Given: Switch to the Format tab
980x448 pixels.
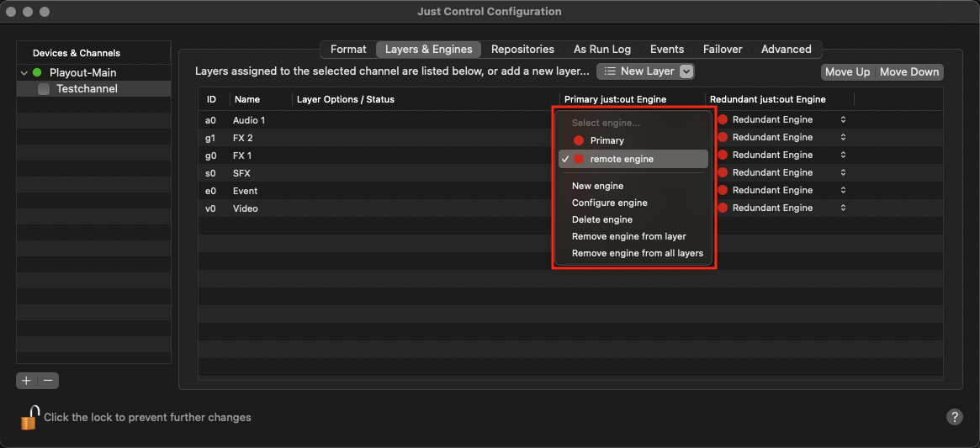Looking at the screenshot, I should click(348, 50).
